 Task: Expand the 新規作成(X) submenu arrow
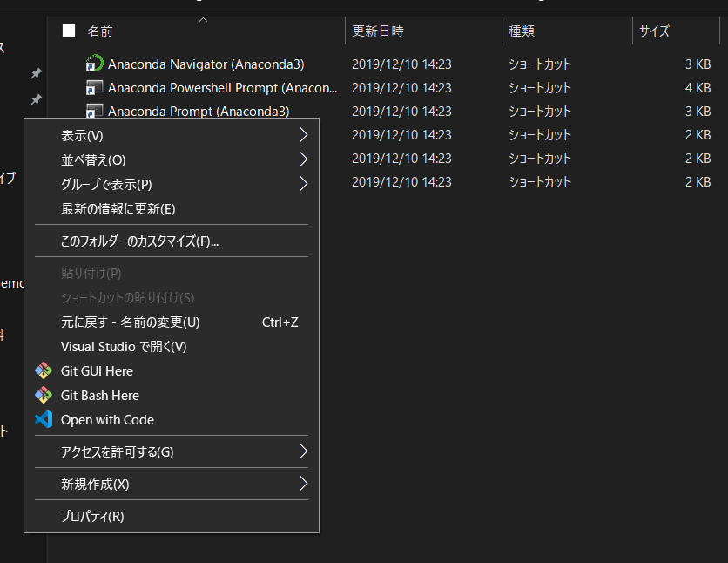[303, 484]
